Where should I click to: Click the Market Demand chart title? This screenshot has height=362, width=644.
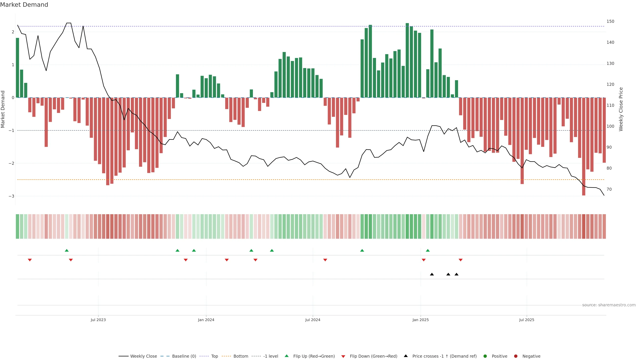[24, 5]
